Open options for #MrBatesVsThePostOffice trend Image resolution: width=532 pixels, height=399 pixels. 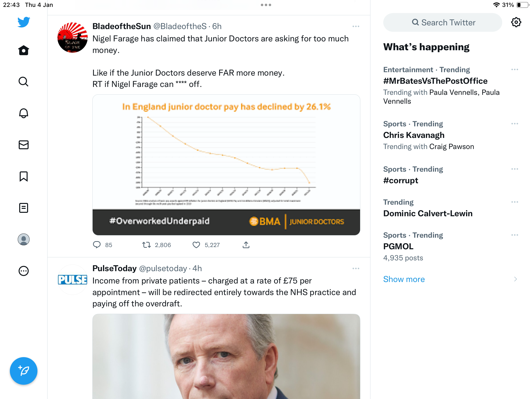(x=515, y=70)
